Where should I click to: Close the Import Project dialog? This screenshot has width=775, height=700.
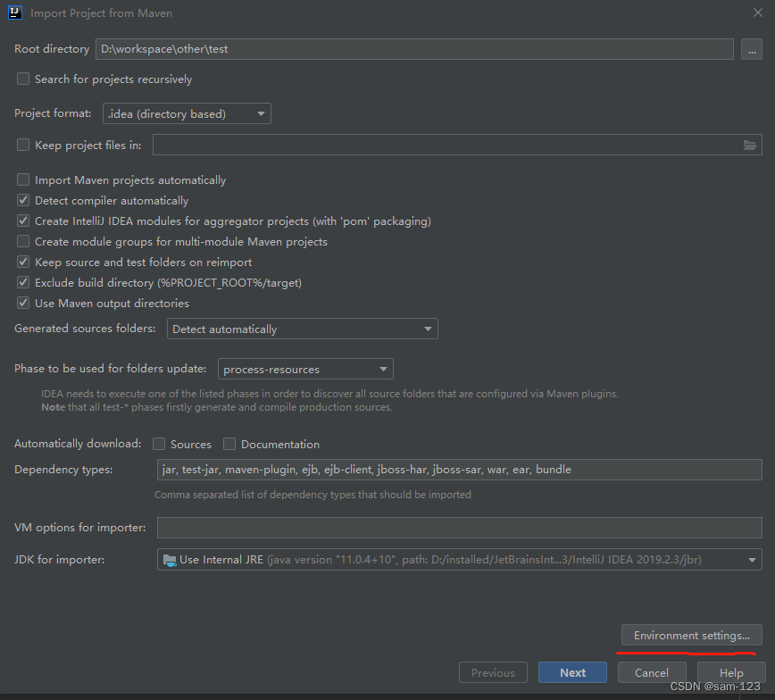(758, 12)
